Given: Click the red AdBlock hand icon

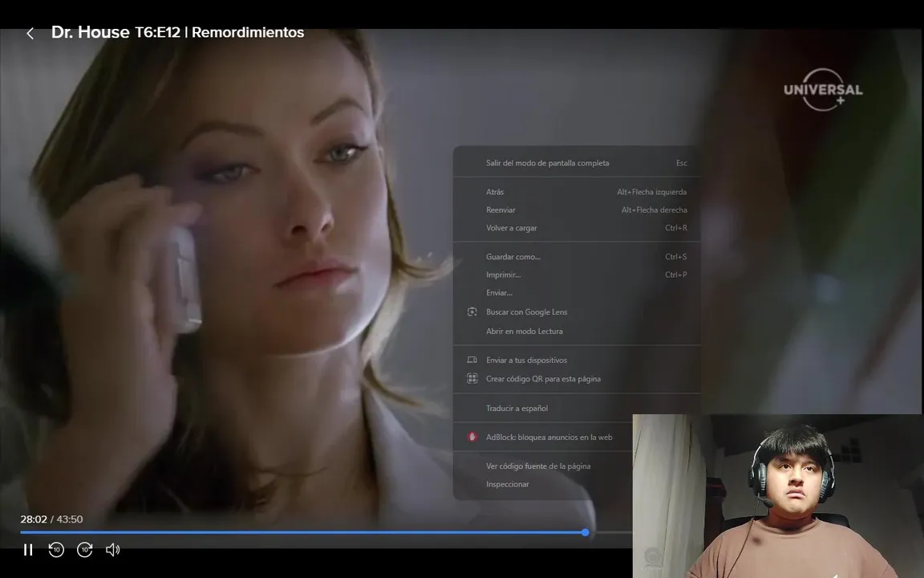Looking at the screenshot, I should click(x=472, y=437).
